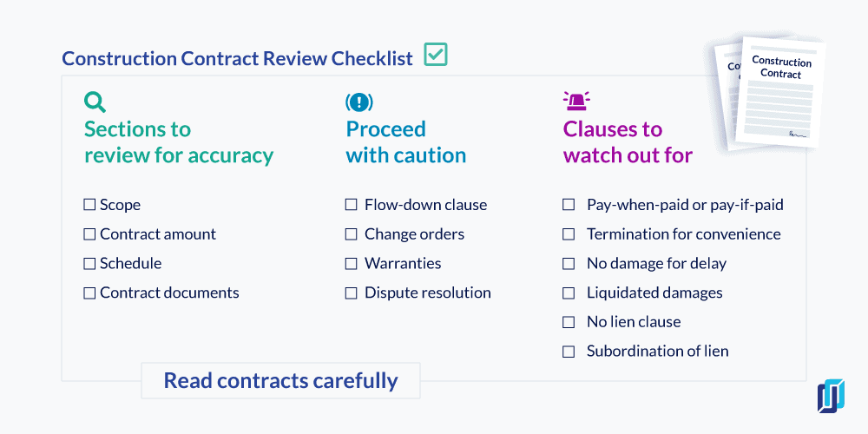This screenshot has height=434, width=868.
Task: Check the Pay-when-paid or pay-if-paid checkbox
Action: click(x=569, y=205)
